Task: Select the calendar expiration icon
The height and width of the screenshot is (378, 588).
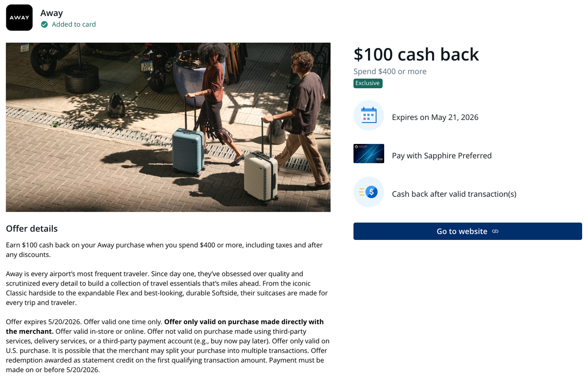Action: point(368,115)
